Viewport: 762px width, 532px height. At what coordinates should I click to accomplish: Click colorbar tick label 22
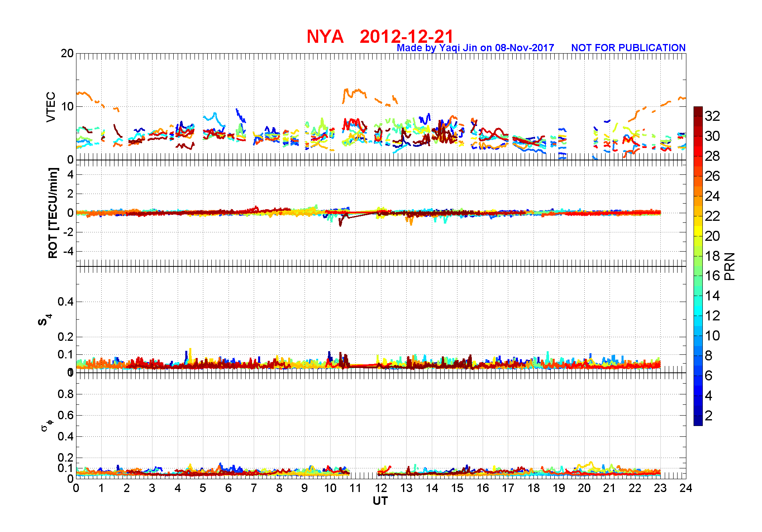[712, 216]
